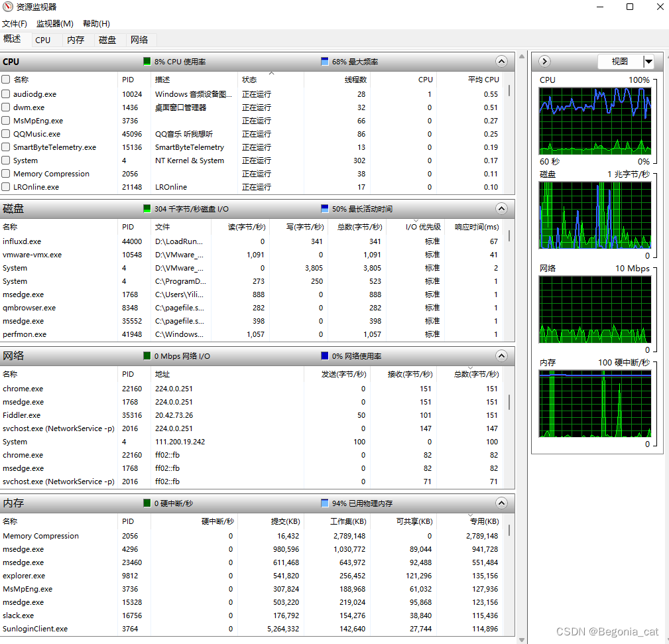The image size is (669, 644).
Task: Open the 帮助(H) menu
Action: click(95, 23)
